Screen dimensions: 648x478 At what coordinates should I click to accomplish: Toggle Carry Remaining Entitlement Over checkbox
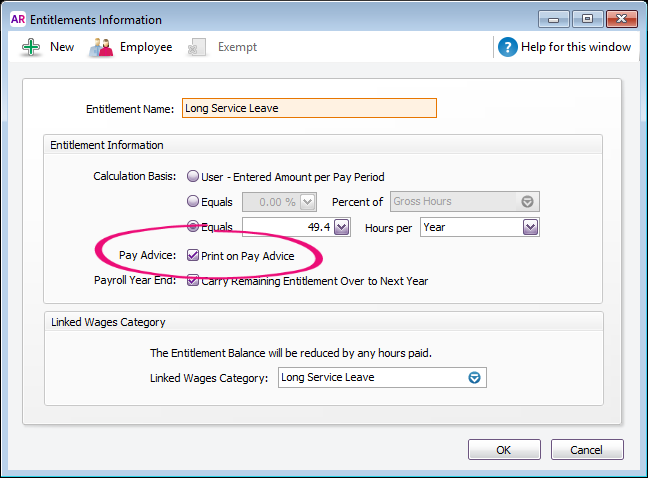(193, 281)
